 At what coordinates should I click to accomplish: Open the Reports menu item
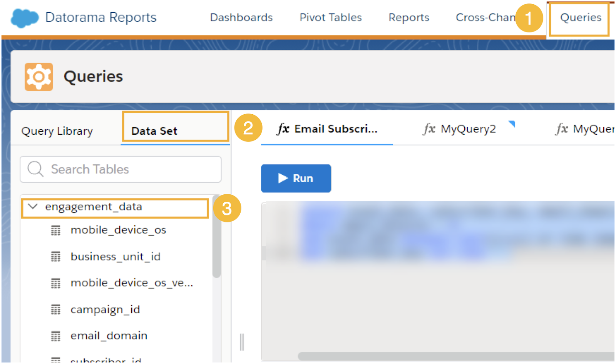409,17
